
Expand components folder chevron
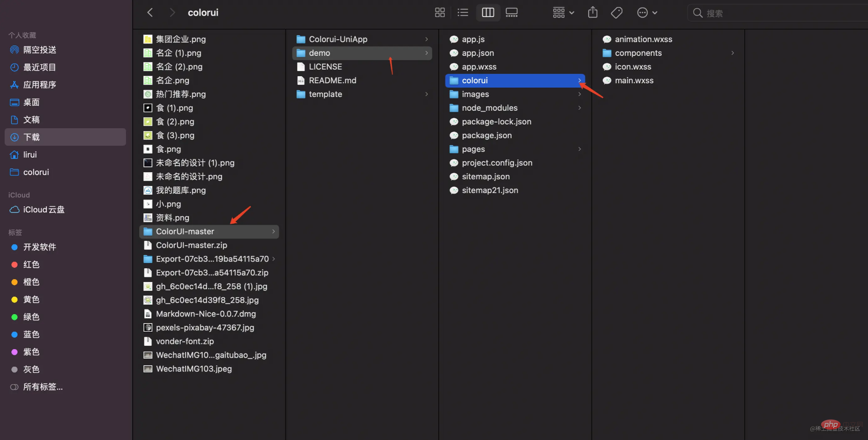coord(732,53)
